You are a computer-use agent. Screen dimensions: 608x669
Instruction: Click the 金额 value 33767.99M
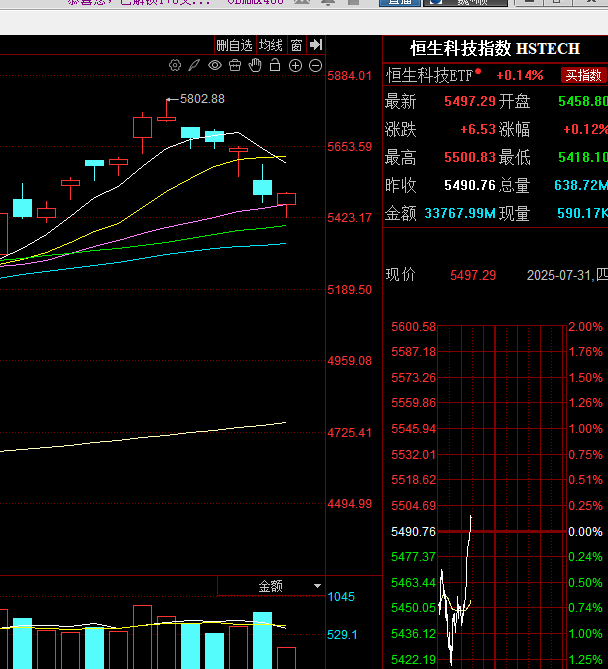point(460,213)
